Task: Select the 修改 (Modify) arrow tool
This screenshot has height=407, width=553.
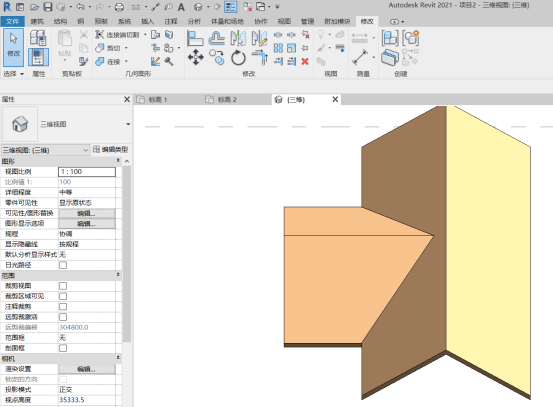Action: point(13,48)
